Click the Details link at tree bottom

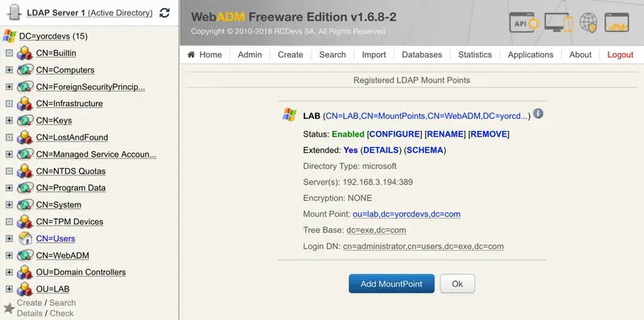30,314
